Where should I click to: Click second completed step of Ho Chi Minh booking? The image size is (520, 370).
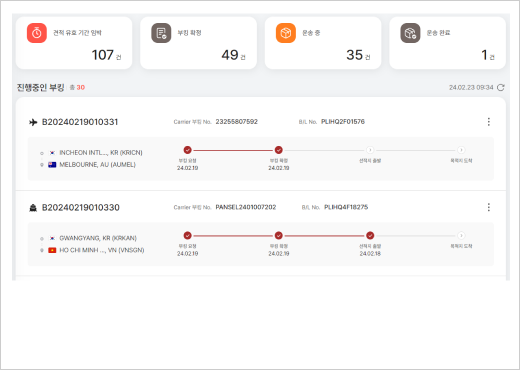[279, 236]
